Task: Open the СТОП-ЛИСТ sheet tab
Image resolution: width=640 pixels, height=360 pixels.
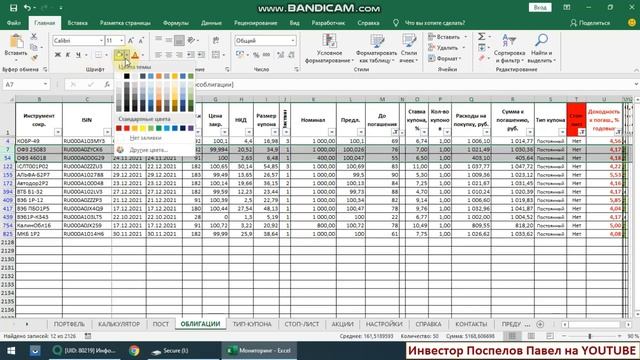Action: 302,324
